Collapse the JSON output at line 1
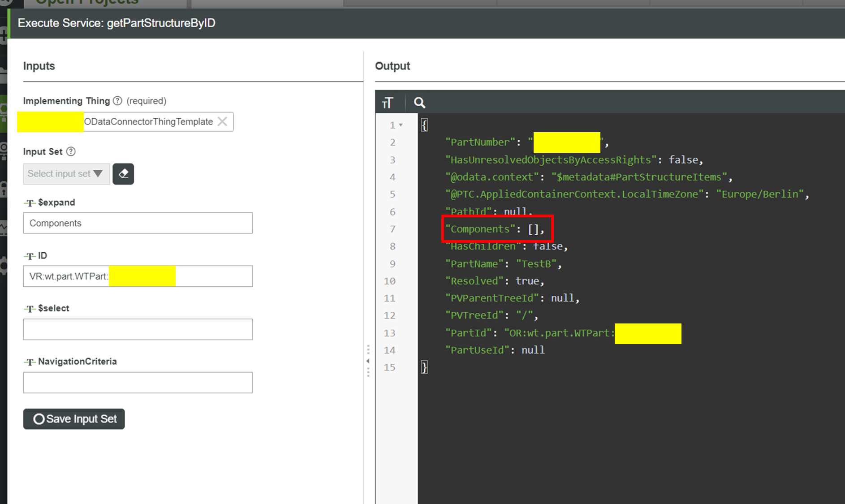 coord(401,125)
